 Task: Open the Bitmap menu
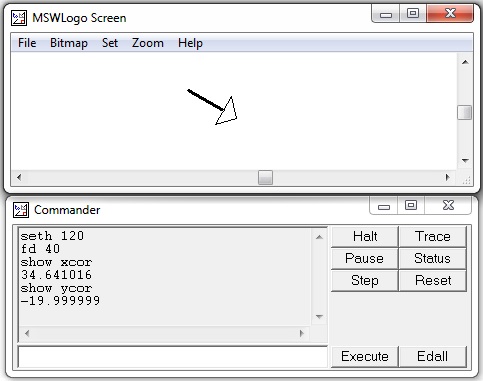pos(69,43)
